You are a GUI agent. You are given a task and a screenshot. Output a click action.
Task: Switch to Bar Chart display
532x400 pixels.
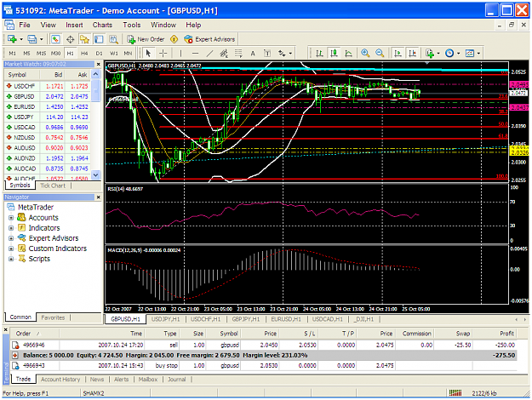coord(319,54)
